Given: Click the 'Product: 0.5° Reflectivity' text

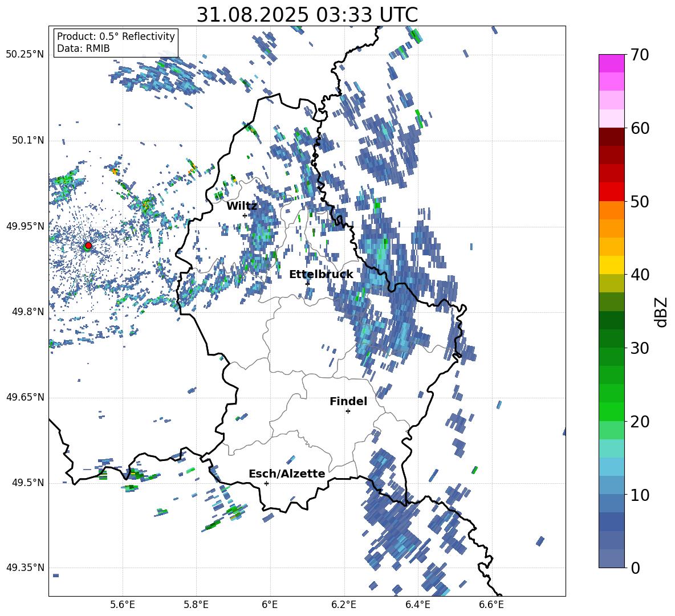Looking at the screenshot, I should point(116,36).
